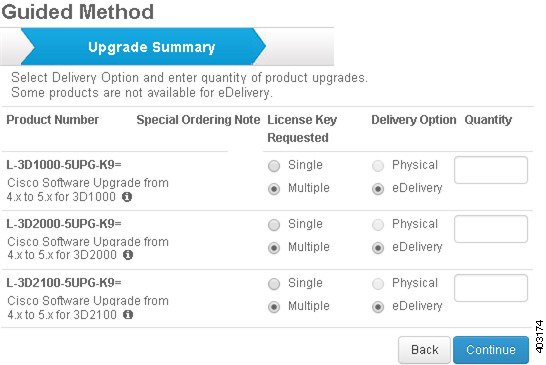Screen dimensions: 546x365
Task: Select Single license key for L-3D2000-5UPG-K9=
Action: (x=274, y=225)
